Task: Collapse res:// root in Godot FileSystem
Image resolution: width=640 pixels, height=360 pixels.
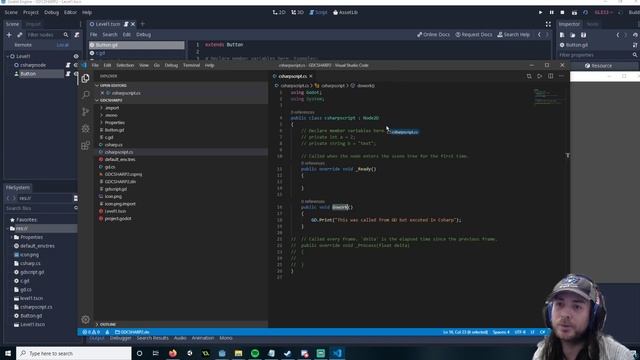Action: pos(8,229)
